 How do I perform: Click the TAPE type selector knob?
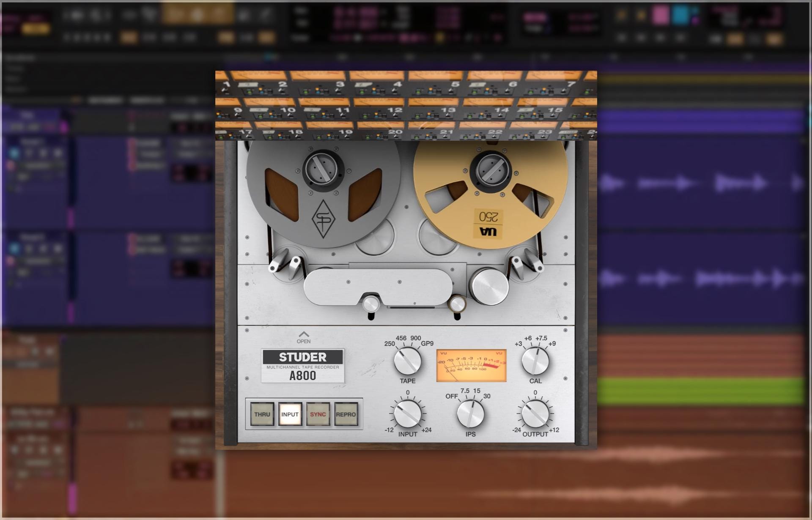[x=407, y=361]
